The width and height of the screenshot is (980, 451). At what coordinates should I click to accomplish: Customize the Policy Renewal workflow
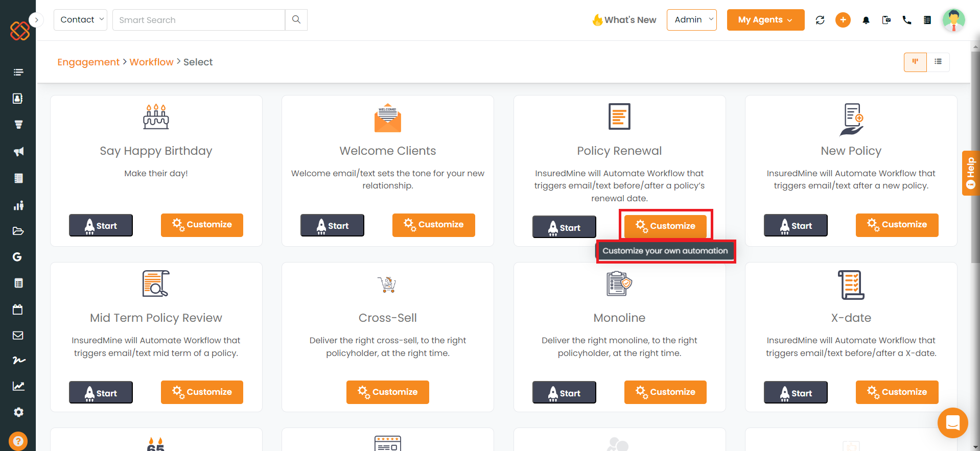[665, 226]
